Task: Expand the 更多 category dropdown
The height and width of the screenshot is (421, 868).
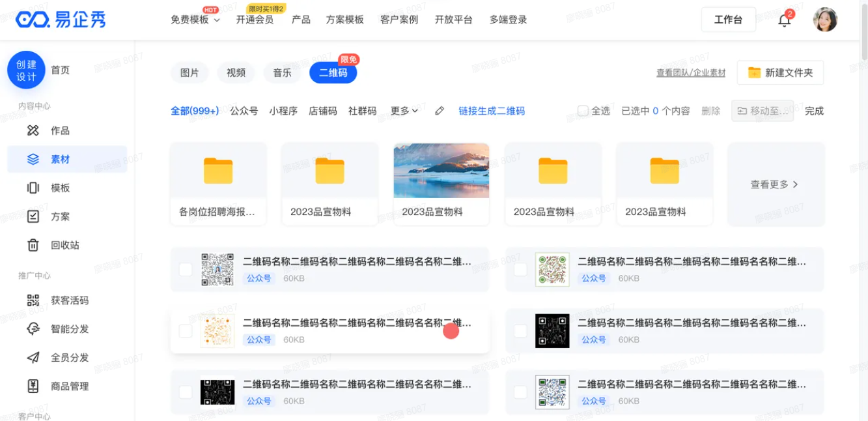Action: [404, 111]
